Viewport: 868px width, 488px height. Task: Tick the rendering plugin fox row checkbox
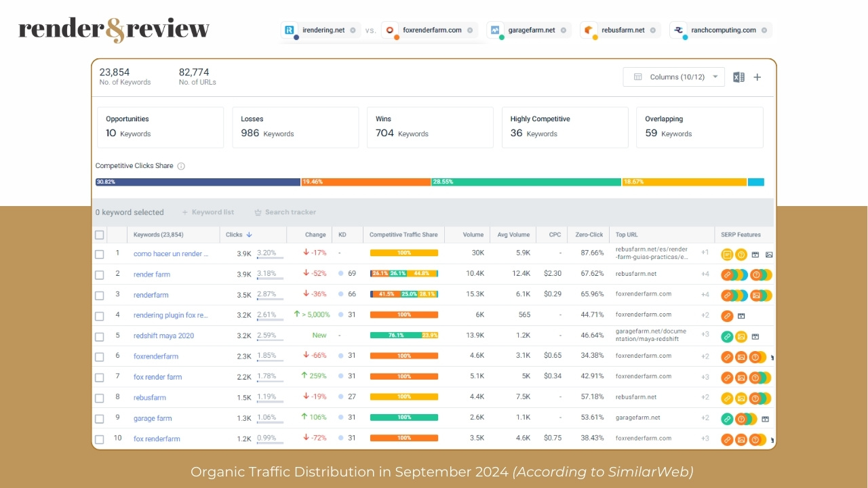tap(100, 316)
